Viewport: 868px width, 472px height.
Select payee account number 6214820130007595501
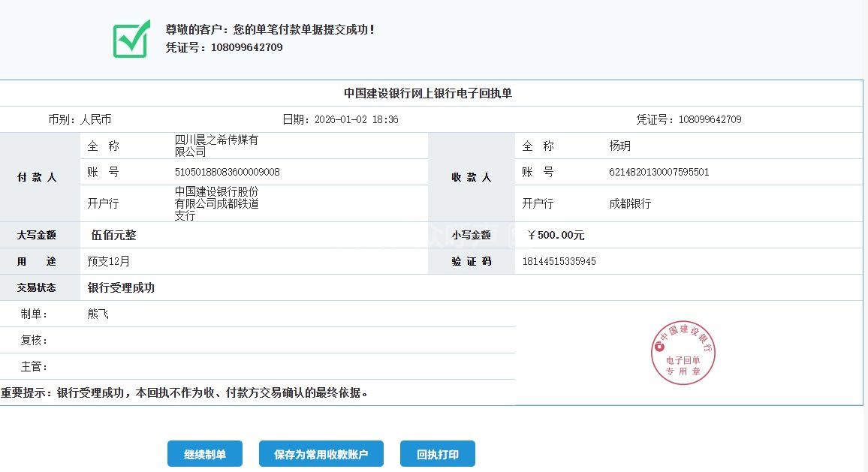659,172
